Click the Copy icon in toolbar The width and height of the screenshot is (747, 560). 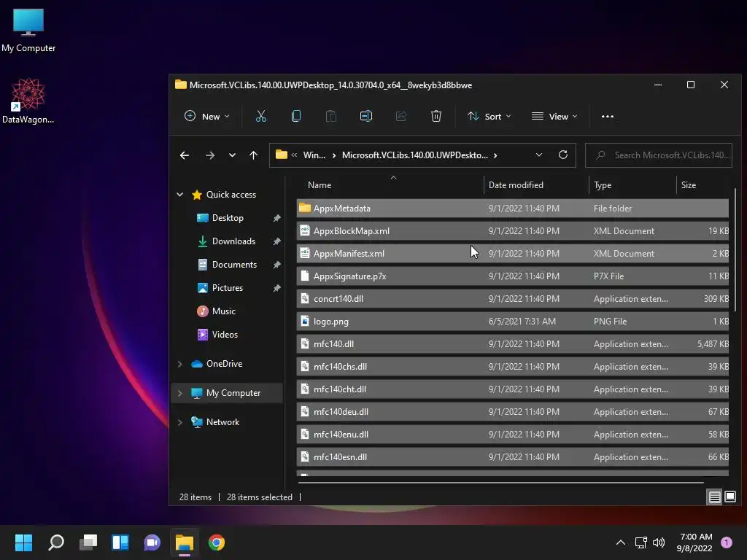pos(296,116)
